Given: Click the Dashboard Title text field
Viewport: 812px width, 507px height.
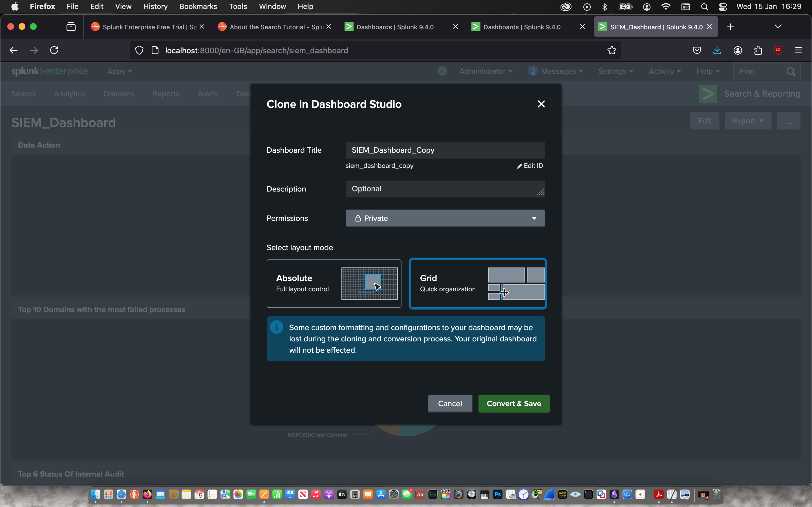Looking at the screenshot, I should click(x=445, y=150).
